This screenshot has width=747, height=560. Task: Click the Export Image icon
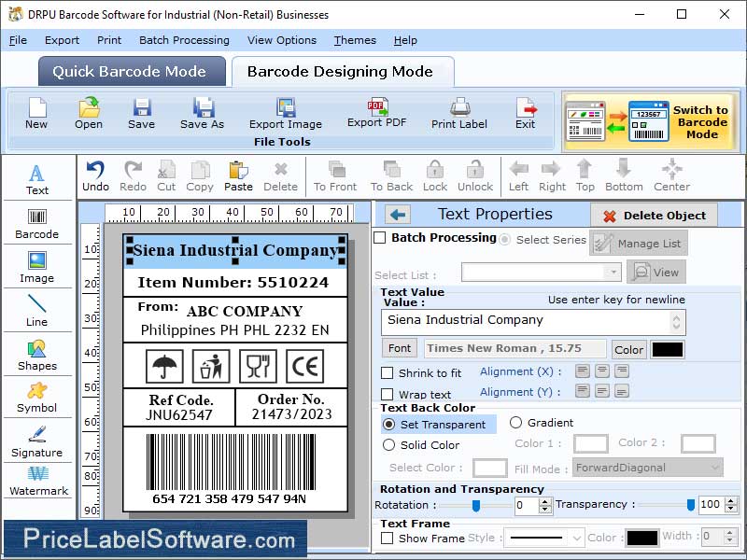coord(286,107)
